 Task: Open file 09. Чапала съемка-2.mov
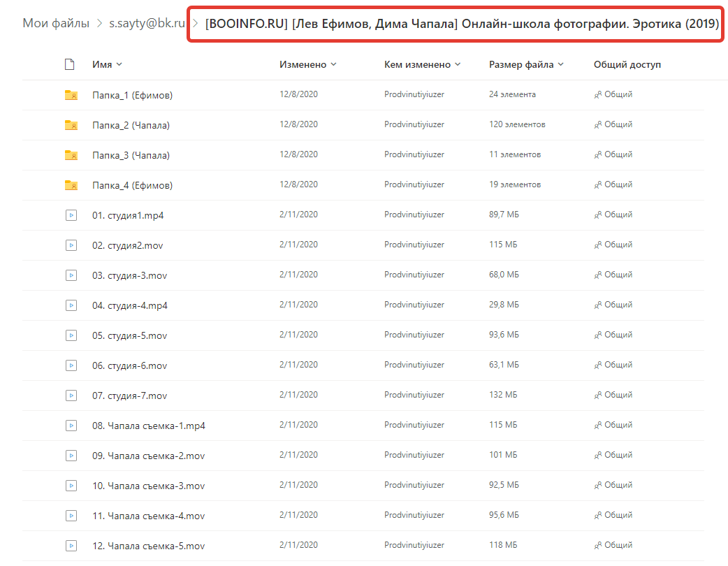pos(149,456)
